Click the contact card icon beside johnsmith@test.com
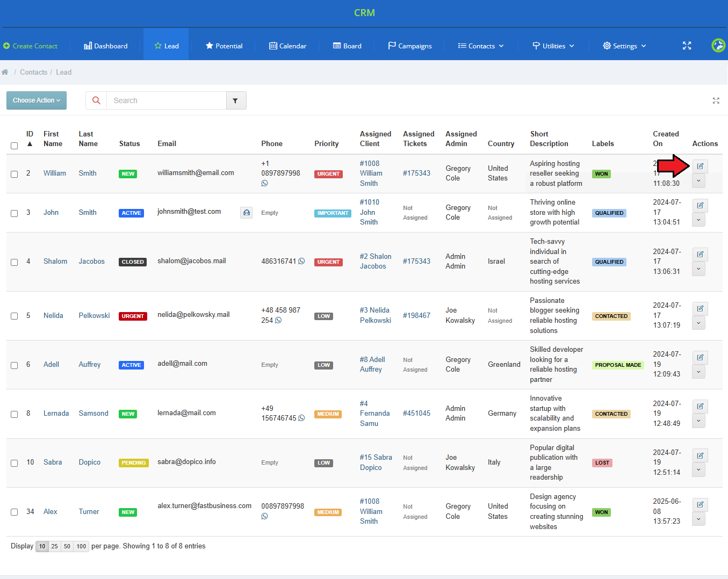This screenshot has height=579, width=728. point(246,213)
